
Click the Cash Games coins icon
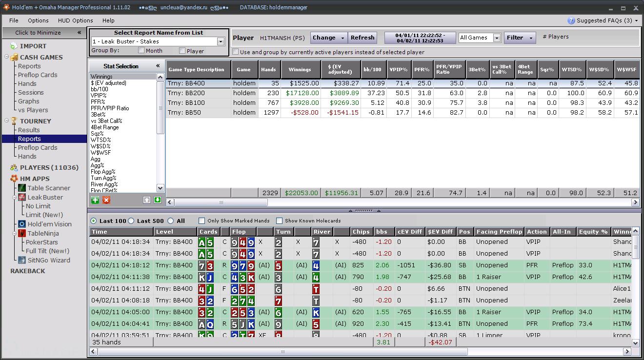[14, 57]
